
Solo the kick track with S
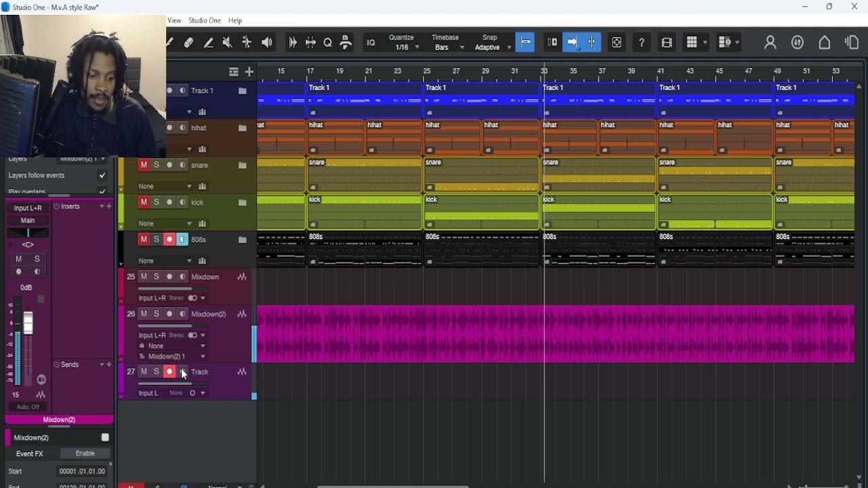pos(157,203)
